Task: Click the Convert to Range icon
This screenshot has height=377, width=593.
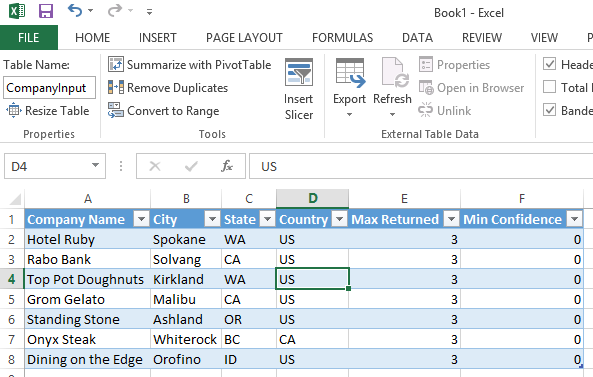Action: (x=116, y=110)
